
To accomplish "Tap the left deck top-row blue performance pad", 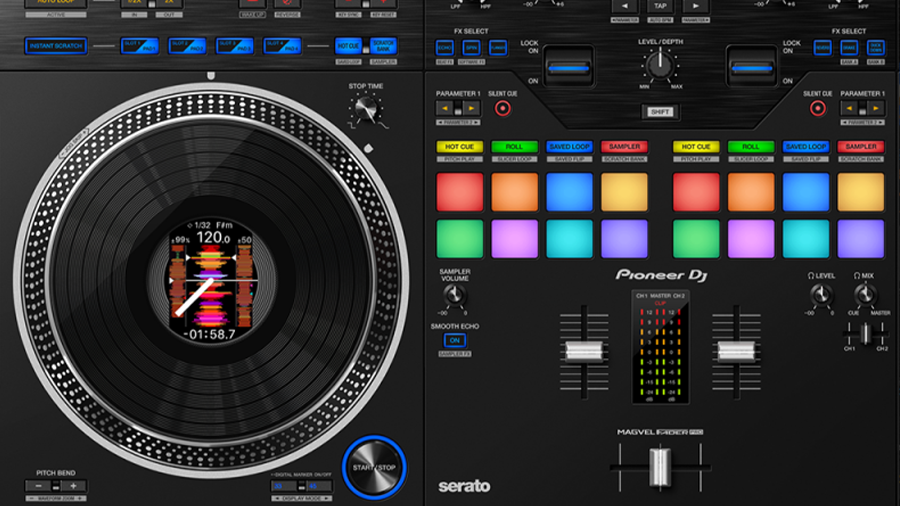I will click(569, 192).
